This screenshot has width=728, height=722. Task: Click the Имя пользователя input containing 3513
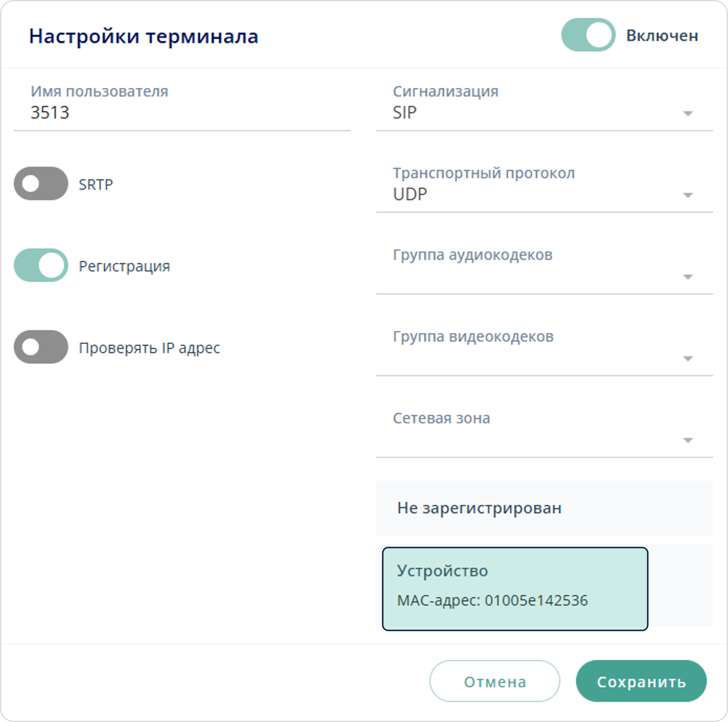181,112
